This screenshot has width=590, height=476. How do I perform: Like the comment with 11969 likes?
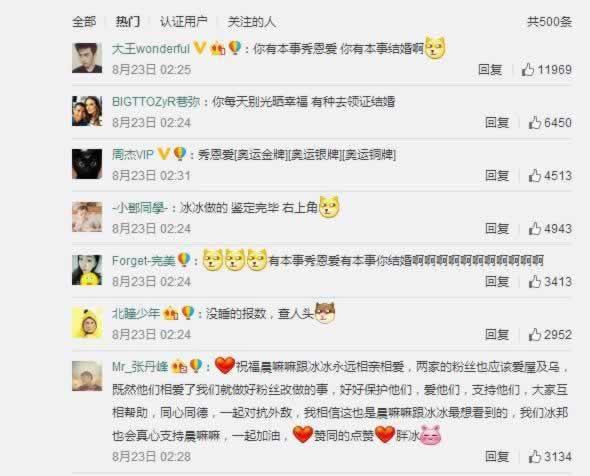(x=547, y=70)
